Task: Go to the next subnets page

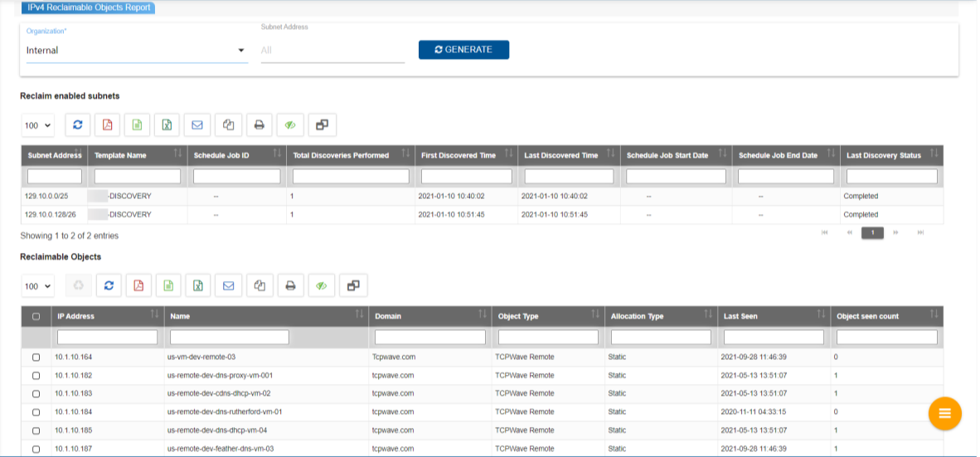Action: point(896,232)
